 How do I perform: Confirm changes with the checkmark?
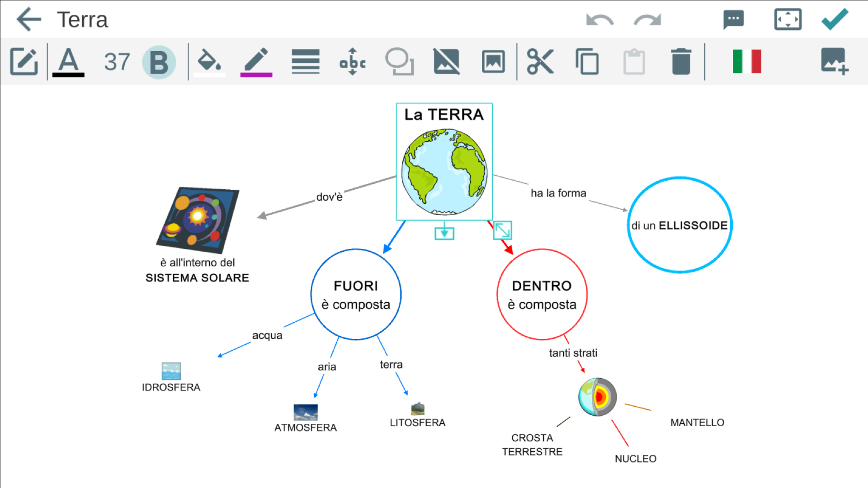coord(835,19)
